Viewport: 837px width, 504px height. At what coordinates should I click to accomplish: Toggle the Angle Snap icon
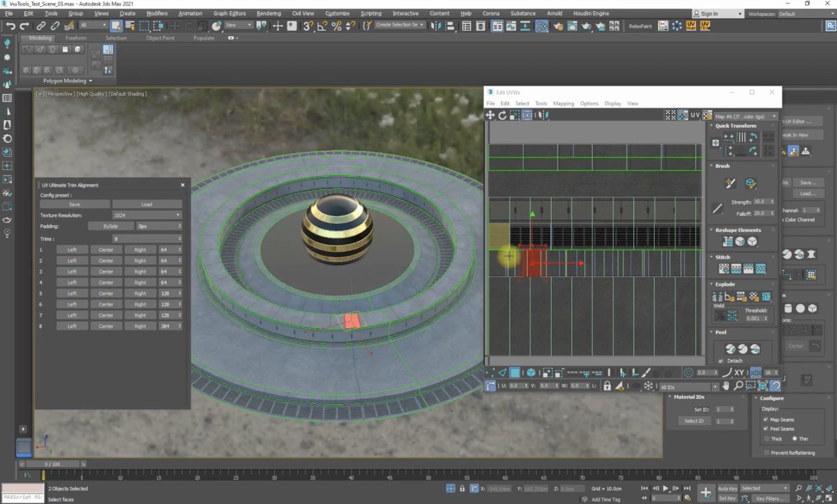(x=322, y=26)
